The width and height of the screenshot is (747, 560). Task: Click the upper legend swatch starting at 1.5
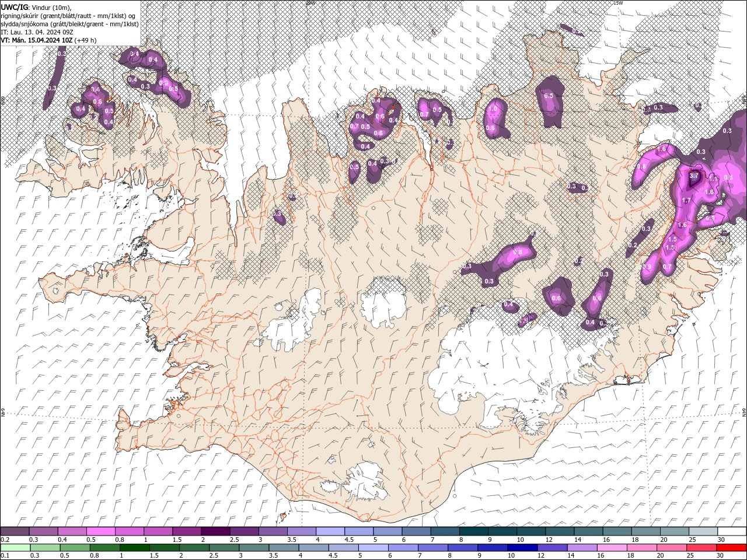tap(187, 531)
